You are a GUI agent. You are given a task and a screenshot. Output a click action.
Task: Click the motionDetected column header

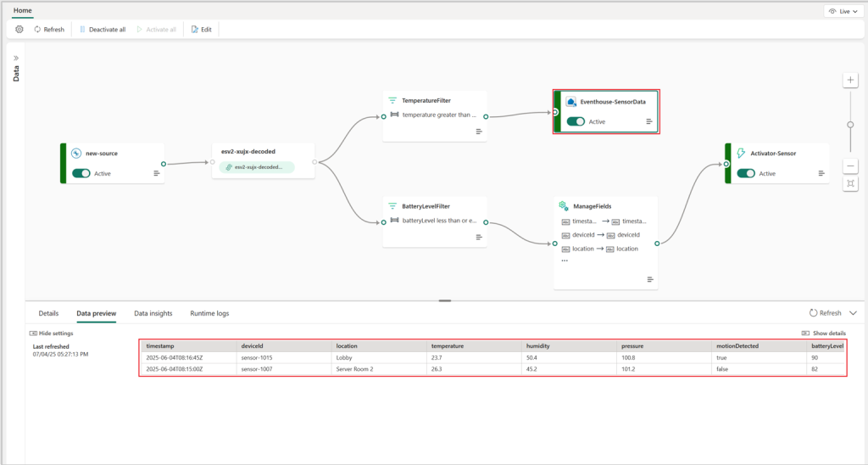(759, 346)
